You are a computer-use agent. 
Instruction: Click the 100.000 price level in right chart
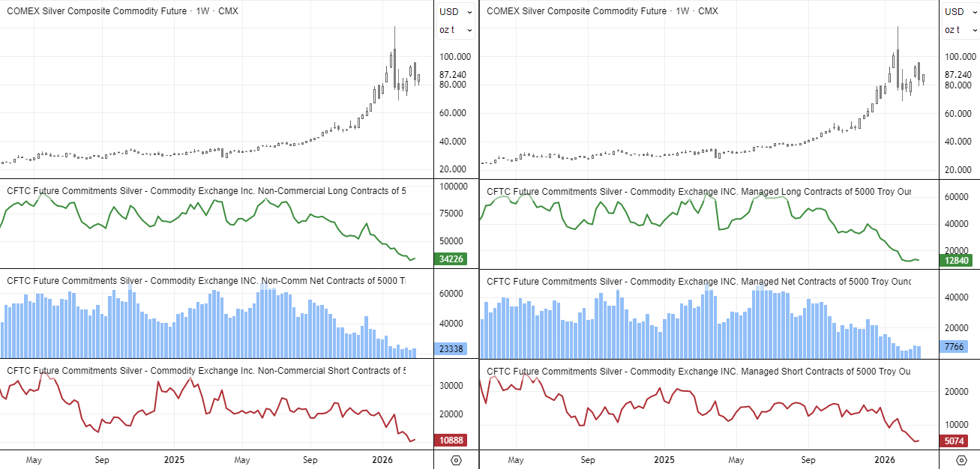pyautogui.click(x=961, y=57)
